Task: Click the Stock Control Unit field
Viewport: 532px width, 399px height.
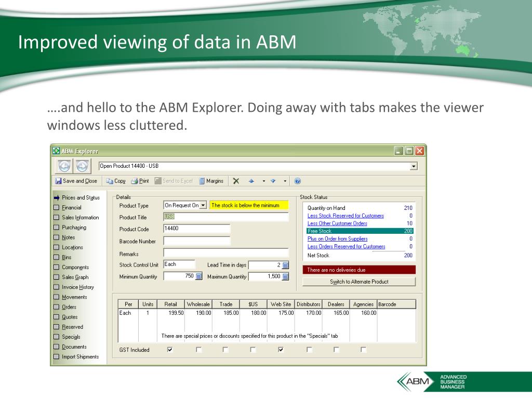Action: [179, 264]
